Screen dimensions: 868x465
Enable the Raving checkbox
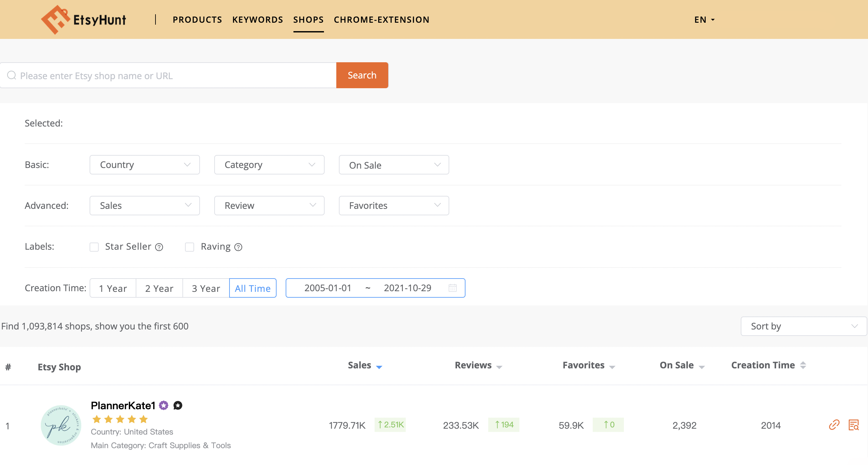[x=189, y=247]
